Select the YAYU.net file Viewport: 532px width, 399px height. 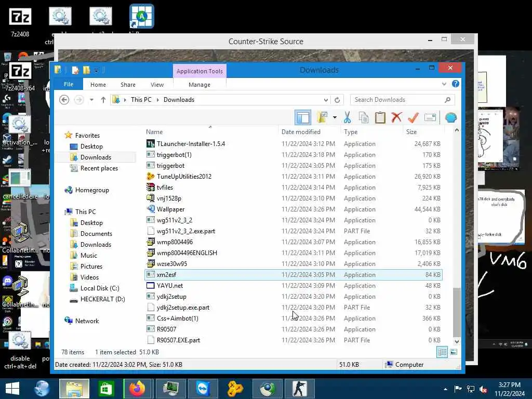(x=170, y=286)
